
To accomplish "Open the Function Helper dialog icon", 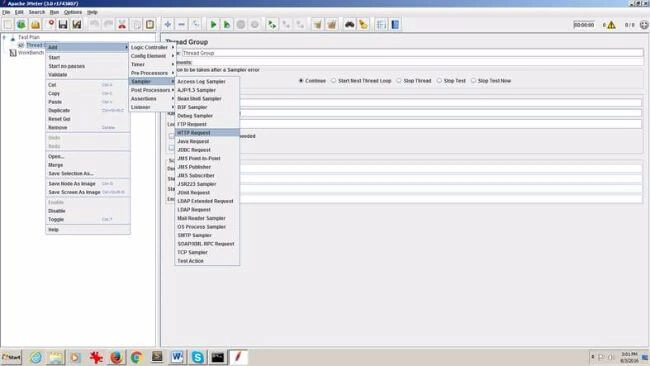I will (381, 24).
